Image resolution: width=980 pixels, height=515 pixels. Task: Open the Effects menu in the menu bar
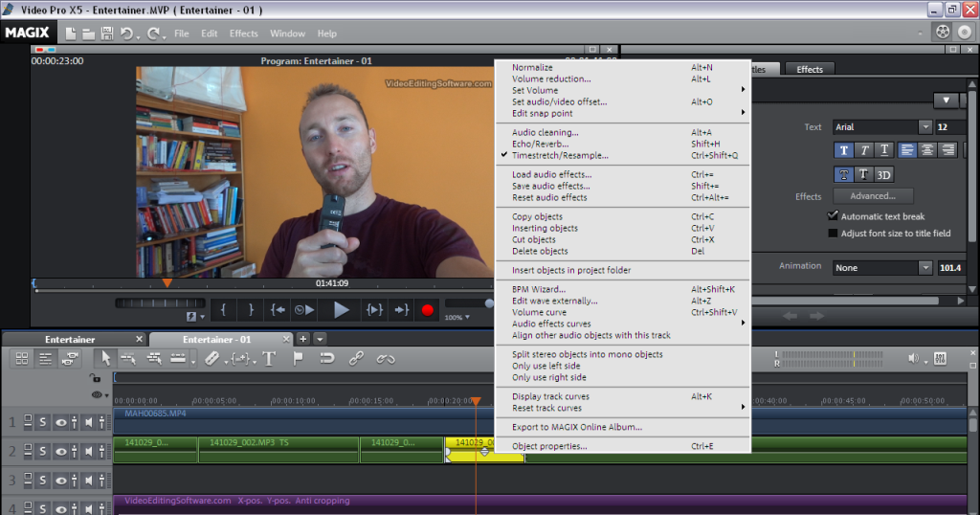[x=244, y=34]
